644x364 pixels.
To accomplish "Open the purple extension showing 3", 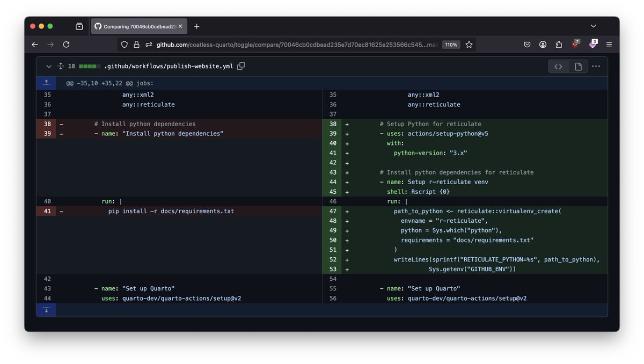I will point(592,44).
